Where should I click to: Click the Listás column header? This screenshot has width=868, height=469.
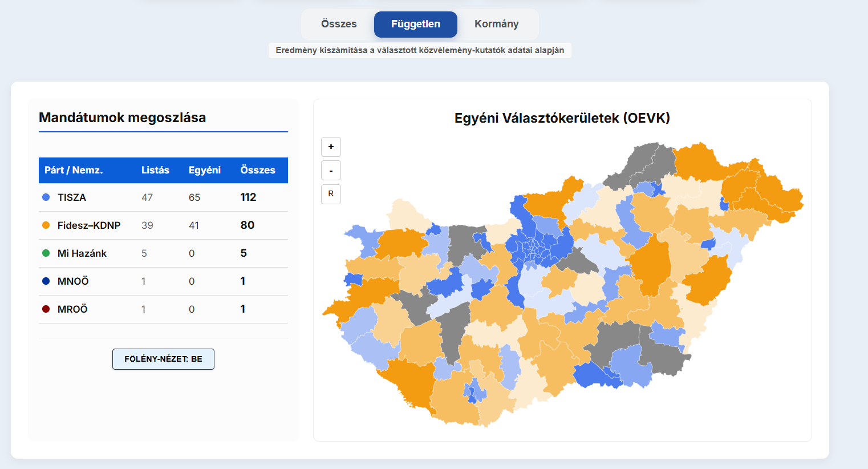pyautogui.click(x=155, y=170)
